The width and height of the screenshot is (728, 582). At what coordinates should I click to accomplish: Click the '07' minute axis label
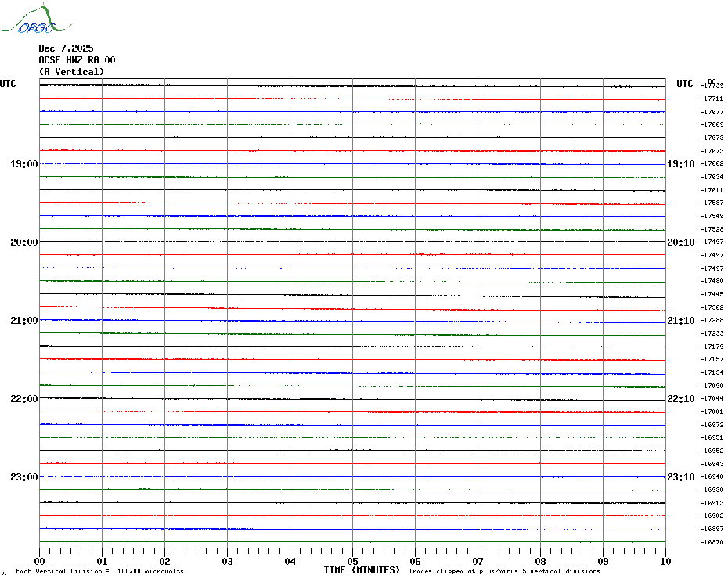[478, 561]
